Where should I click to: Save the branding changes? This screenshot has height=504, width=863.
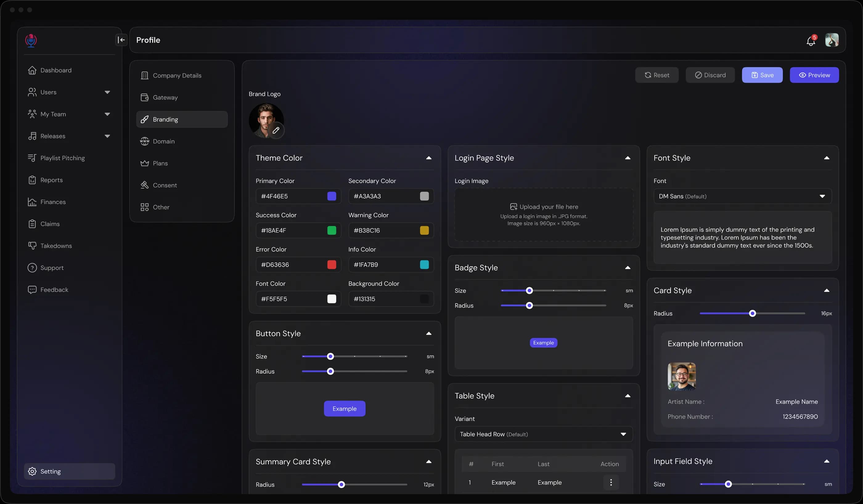click(x=762, y=75)
